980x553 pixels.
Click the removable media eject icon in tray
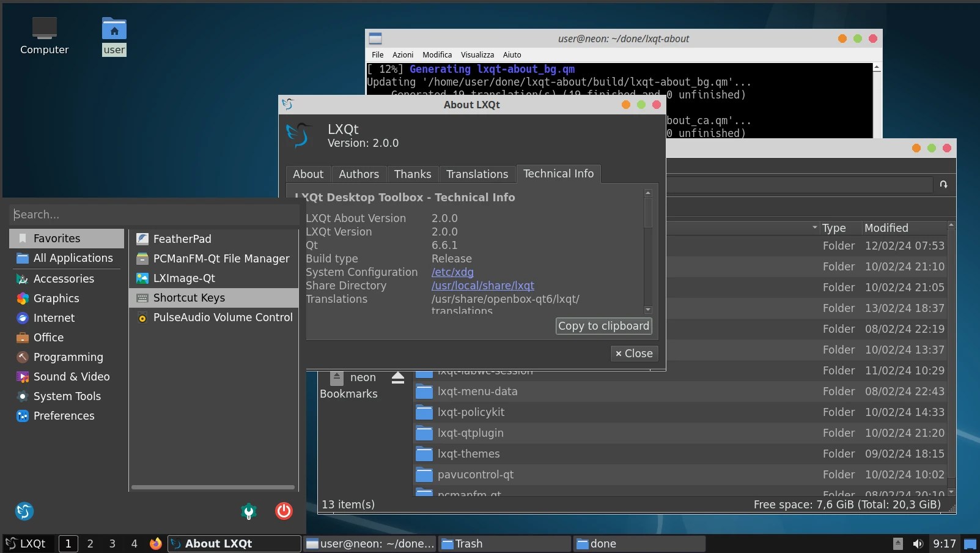click(897, 543)
